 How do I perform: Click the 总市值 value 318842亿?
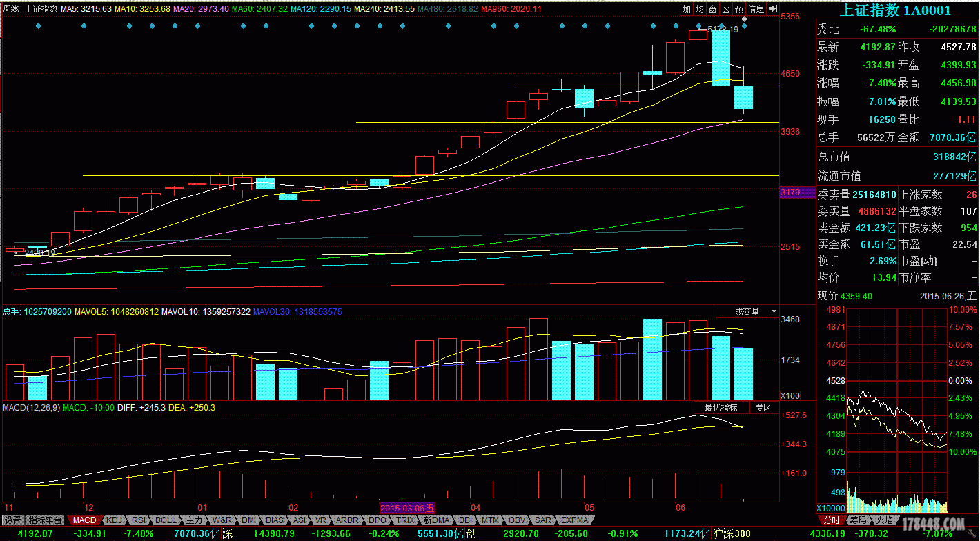(x=955, y=157)
